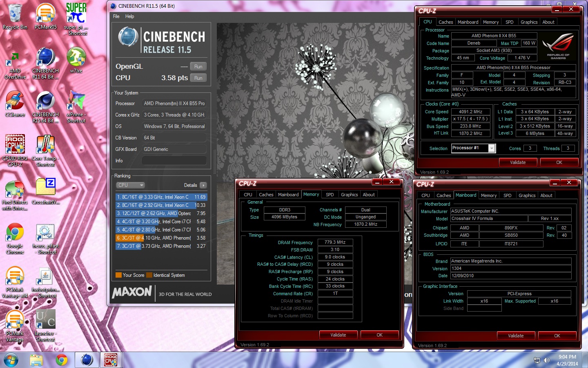The width and height of the screenshot is (588, 368).
Task: Open the Help menu in Cinebench
Action: pyautogui.click(x=129, y=16)
